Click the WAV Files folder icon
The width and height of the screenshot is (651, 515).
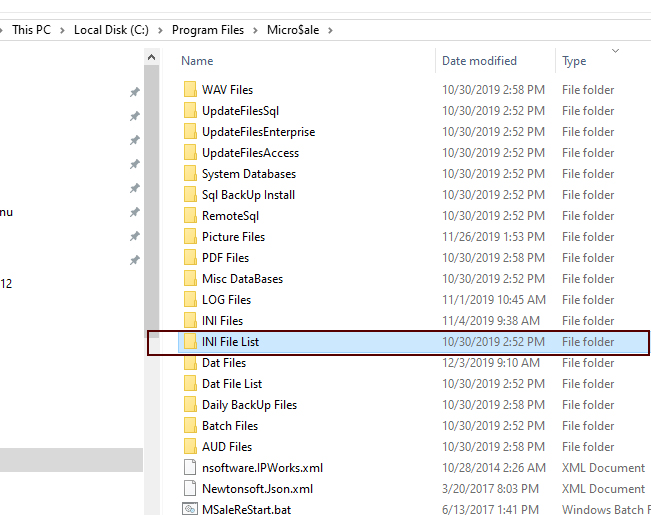click(x=190, y=90)
